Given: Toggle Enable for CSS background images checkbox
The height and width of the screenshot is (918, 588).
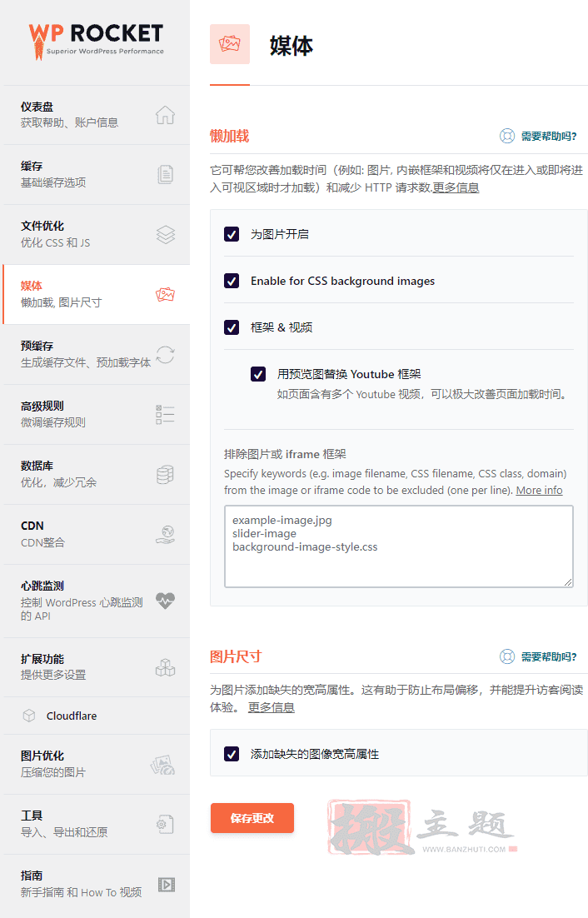Looking at the screenshot, I should (232, 281).
